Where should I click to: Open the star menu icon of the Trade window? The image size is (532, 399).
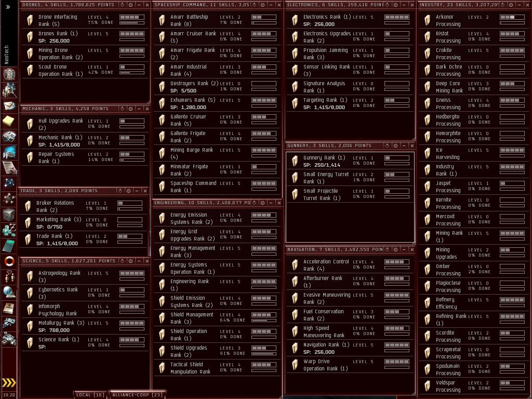coord(121,191)
